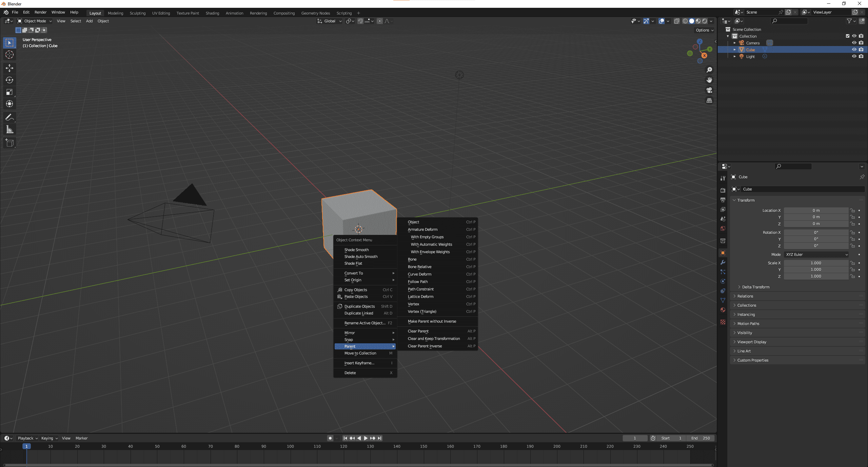Expand the Camera item in the outliner
Image resolution: width=868 pixels, height=467 pixels.
(734, 43)
